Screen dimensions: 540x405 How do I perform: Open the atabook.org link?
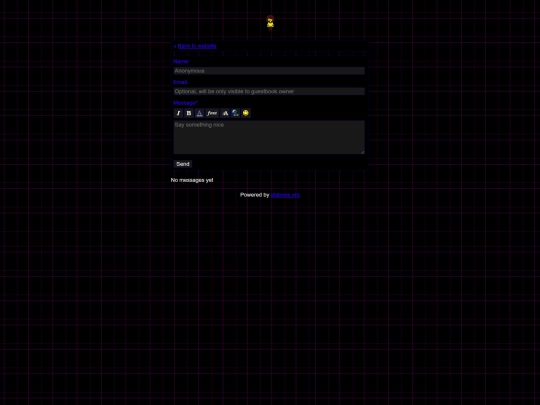(285, 195)
